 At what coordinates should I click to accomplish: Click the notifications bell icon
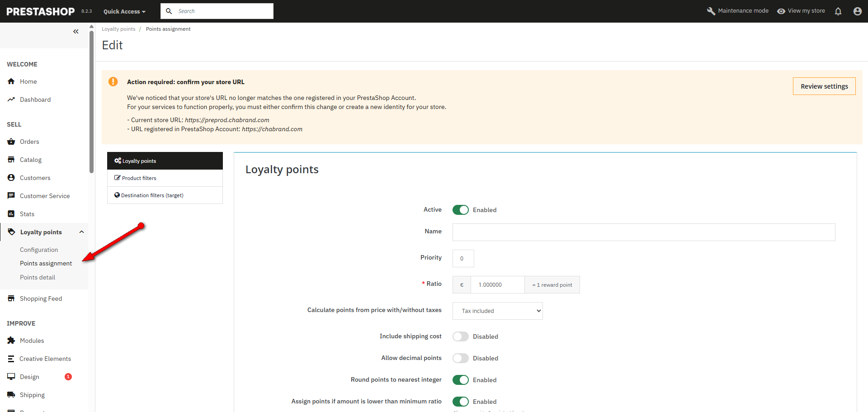[x=838, y=11]
